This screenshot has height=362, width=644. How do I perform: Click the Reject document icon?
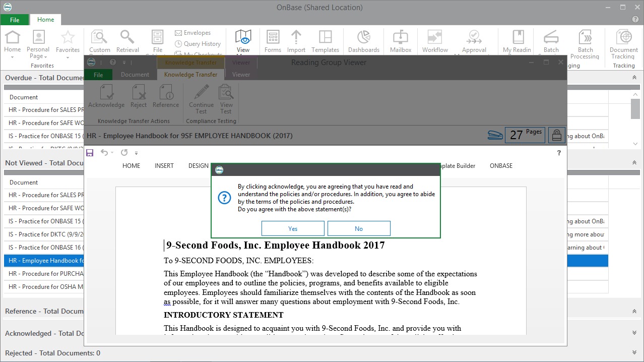pos(139,96)
